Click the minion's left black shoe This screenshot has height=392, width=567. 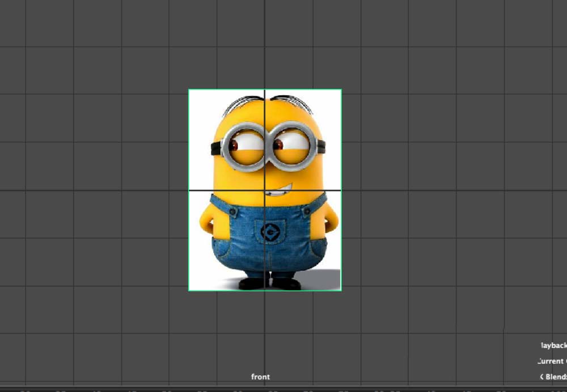[251, 283]
